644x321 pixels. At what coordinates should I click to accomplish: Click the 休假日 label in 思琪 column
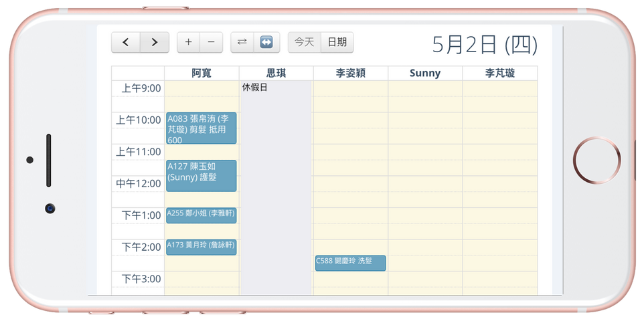pyautogui.click(x=255, y=88)
